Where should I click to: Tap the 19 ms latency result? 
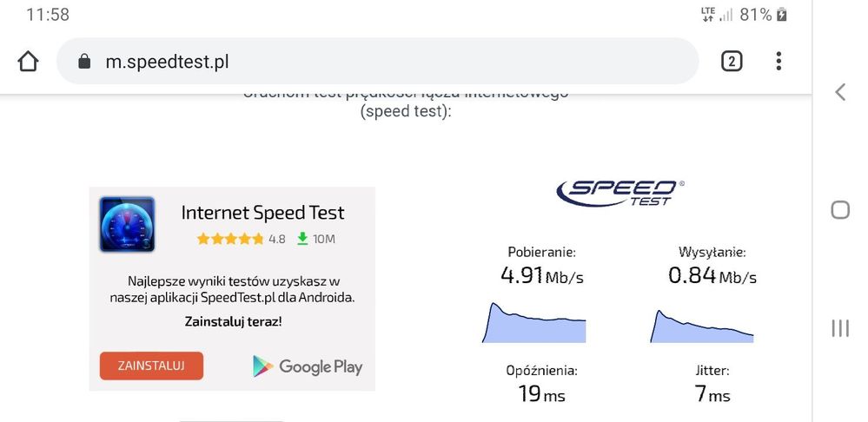click(541, 394)
